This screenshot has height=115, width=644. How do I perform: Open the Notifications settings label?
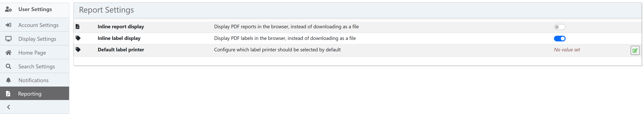(33, 80)
